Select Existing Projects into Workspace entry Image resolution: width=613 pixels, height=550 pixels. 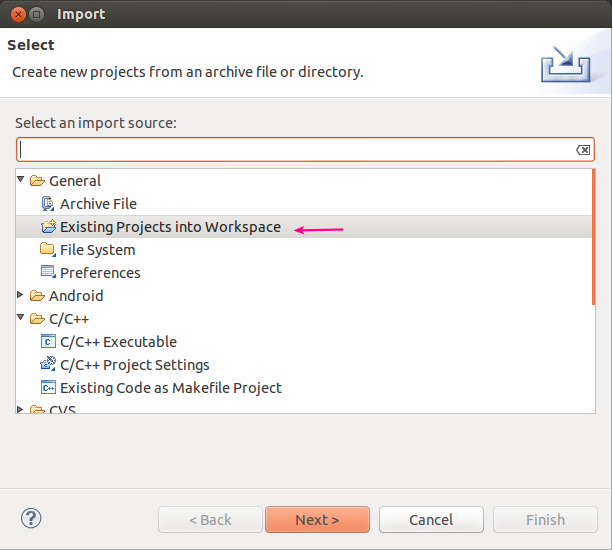[170, 227]
